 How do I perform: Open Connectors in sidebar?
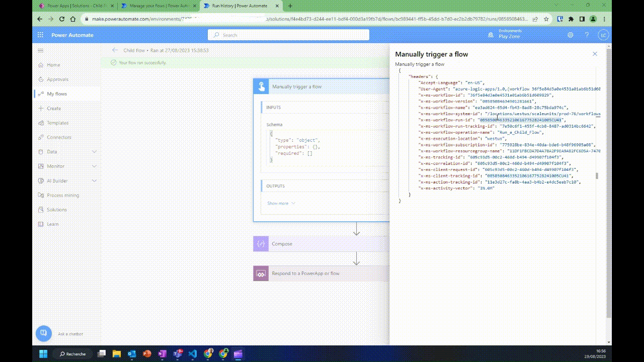(59, 137)
